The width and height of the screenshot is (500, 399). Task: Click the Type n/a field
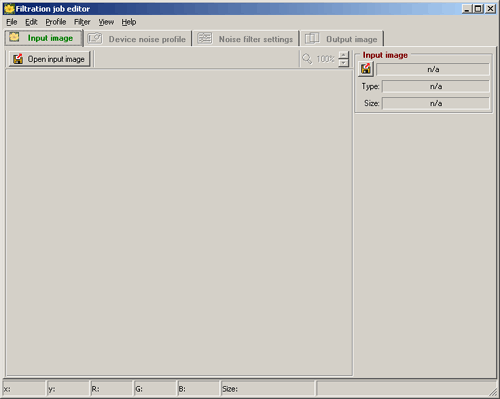pos(436,86)
